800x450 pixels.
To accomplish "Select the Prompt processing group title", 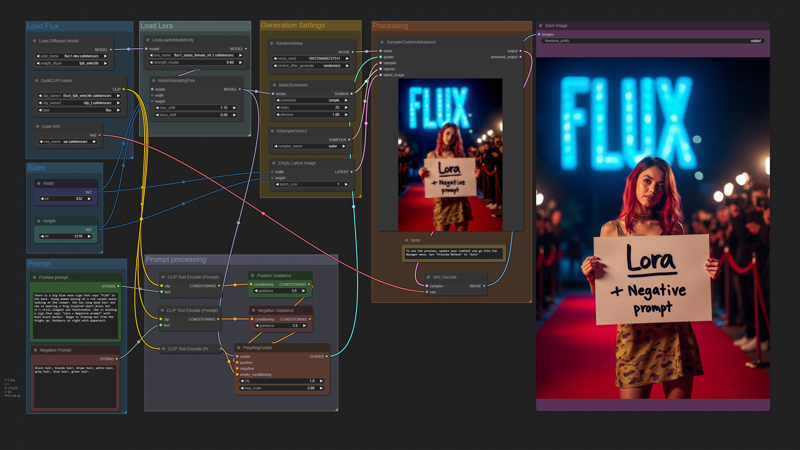I will 176,259.
